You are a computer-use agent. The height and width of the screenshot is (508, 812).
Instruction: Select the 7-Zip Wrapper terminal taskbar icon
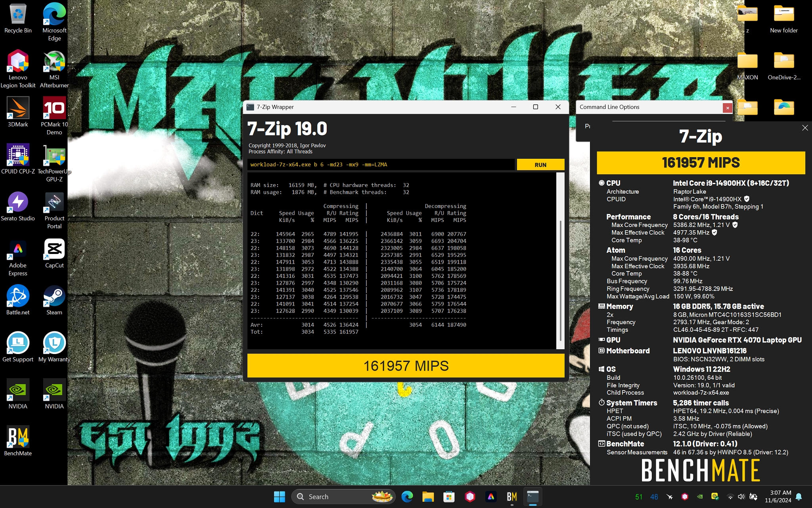coord(533,496)
